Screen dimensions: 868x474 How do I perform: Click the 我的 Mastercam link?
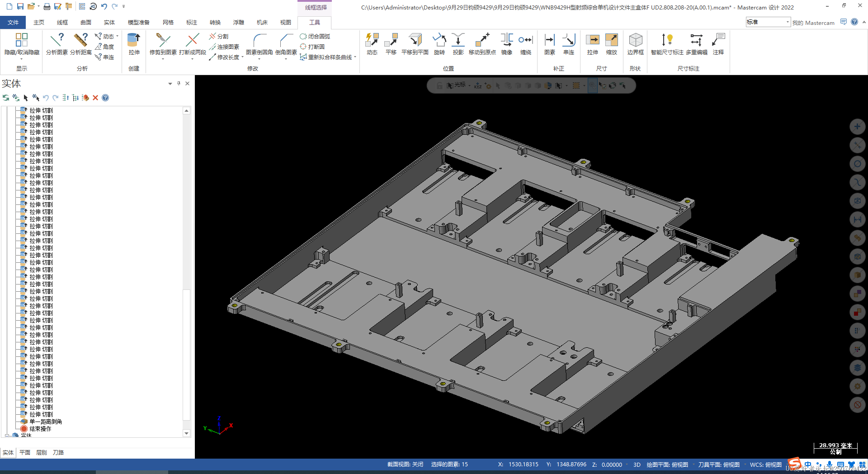813,23
